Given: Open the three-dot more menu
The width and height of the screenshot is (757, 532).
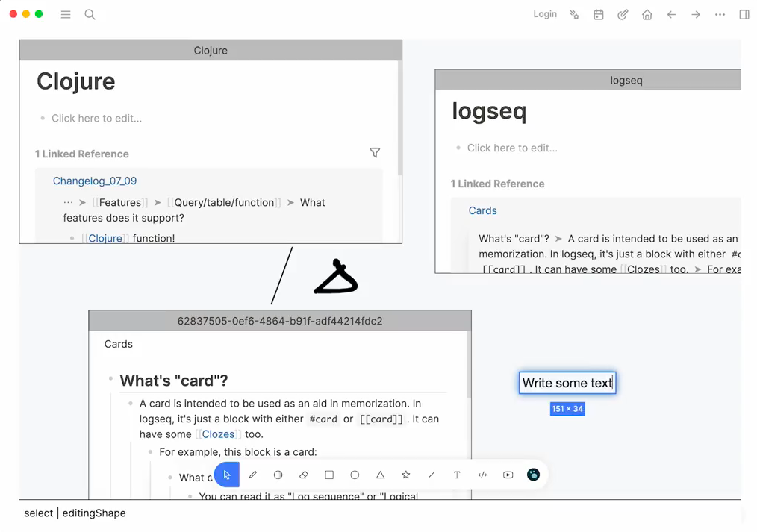Looking at the screenshot, I should point(720,14).
